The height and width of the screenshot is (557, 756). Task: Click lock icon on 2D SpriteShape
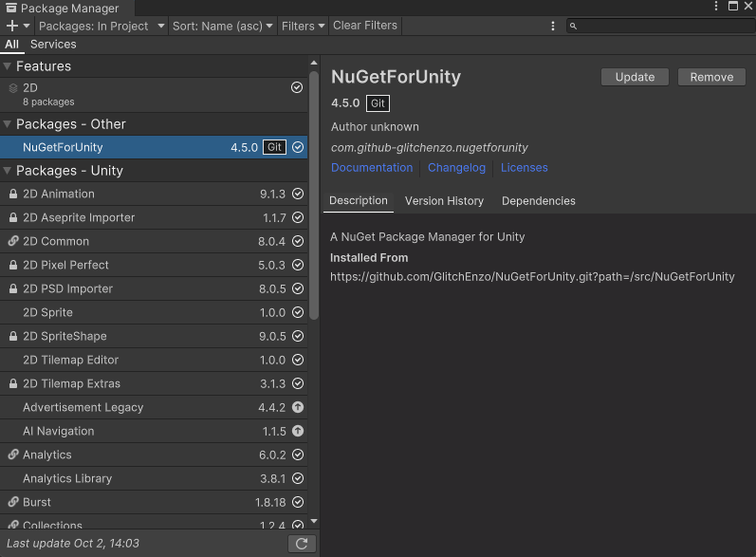tap(13, 336)
